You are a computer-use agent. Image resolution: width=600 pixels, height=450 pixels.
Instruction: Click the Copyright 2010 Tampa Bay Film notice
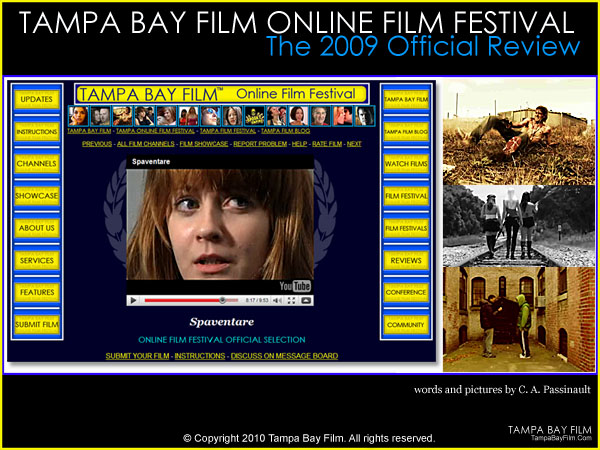click(309, 438)
